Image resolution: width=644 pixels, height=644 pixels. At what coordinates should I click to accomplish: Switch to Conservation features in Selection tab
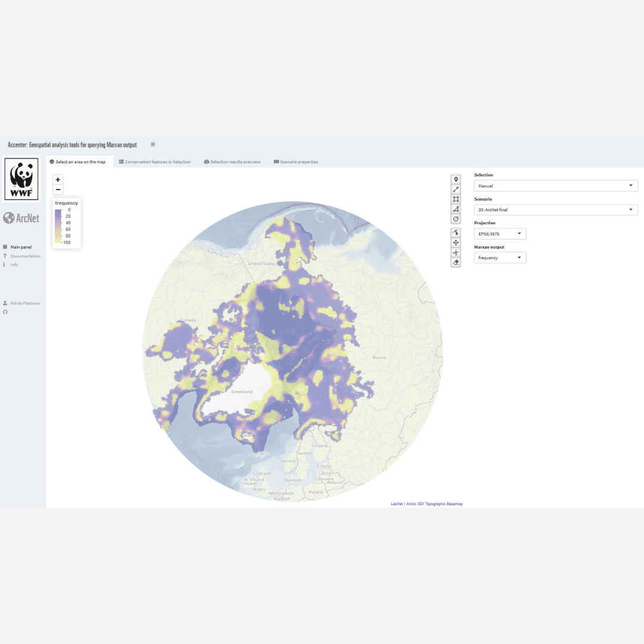pos(154,162)
